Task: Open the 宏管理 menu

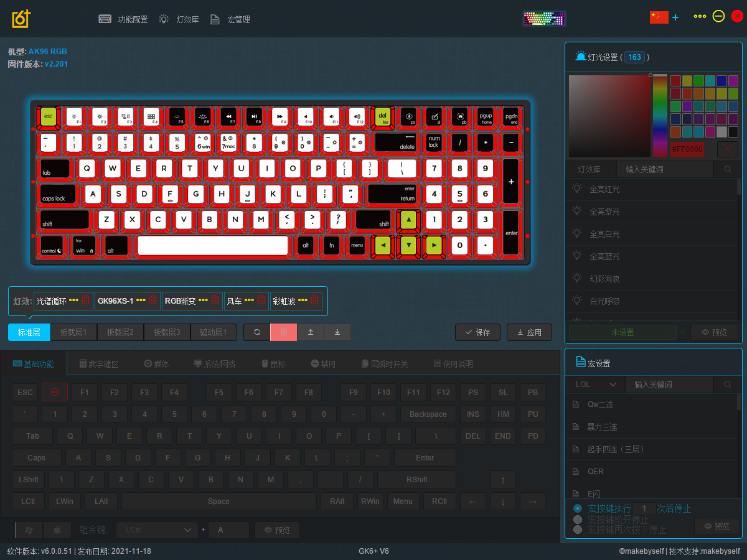Action: [230, 19]
